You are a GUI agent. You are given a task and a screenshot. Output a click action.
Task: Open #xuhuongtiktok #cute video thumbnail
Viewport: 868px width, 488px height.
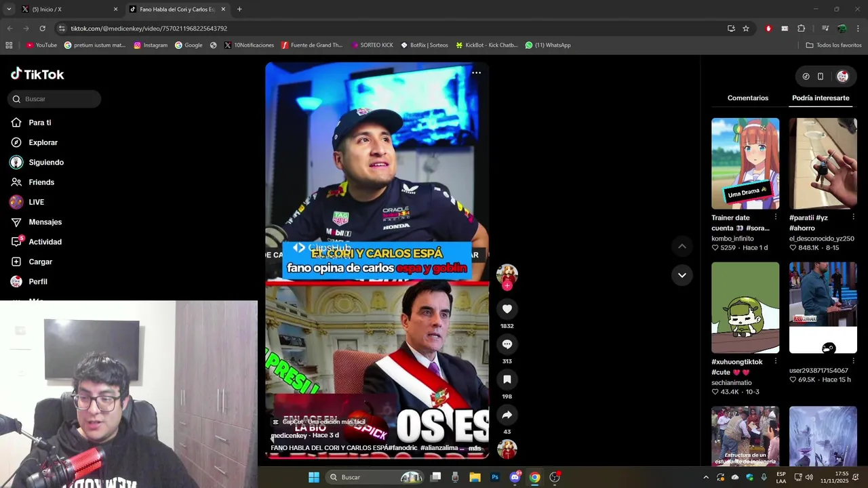point(745,308)
